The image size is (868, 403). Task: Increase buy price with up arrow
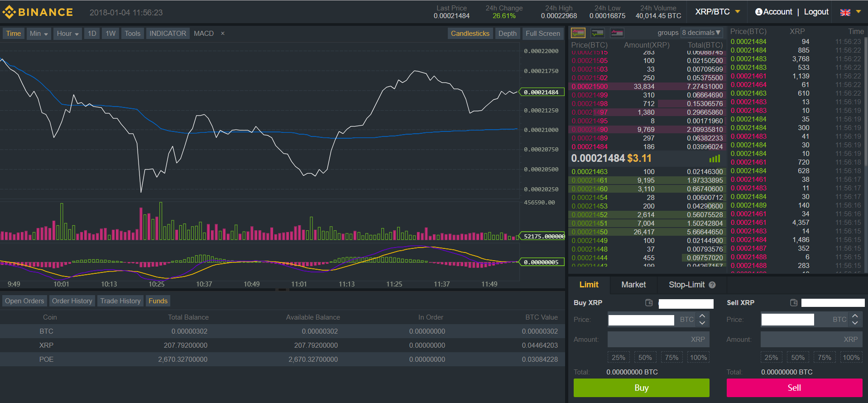point(702,316)
